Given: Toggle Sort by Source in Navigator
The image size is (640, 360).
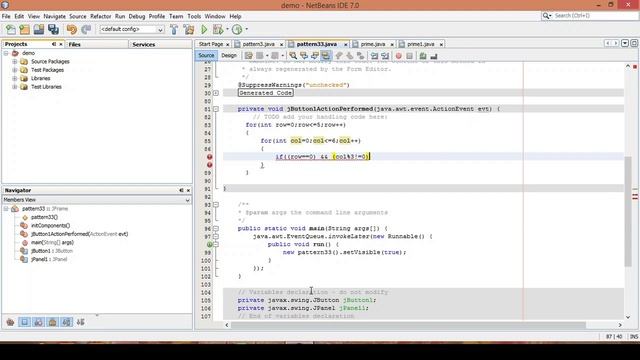Looking at the screenshot, I should [x=81, y=322].
